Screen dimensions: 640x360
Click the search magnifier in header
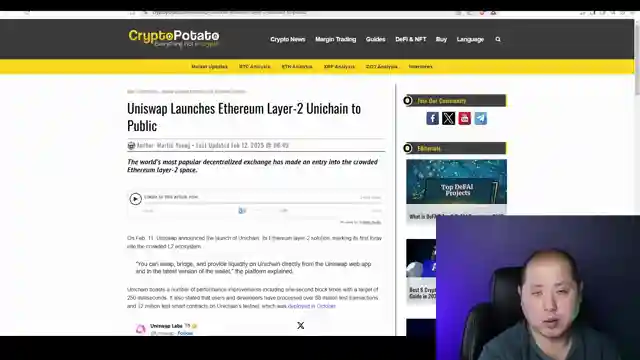[498, 39]
